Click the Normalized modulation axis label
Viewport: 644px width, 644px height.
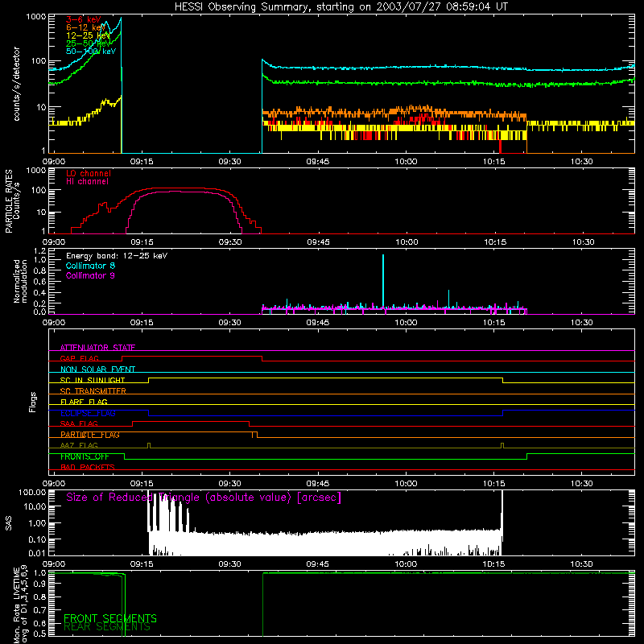[x=20, y=281]
